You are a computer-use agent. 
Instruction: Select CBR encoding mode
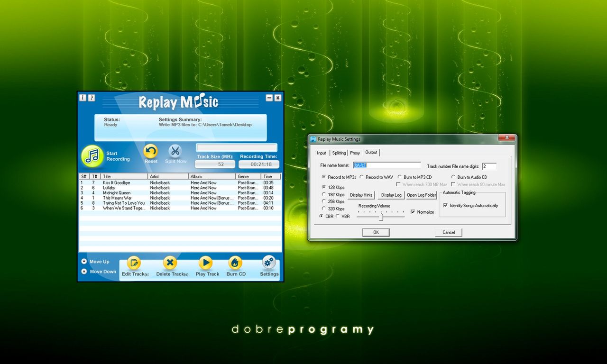point(321,216)
